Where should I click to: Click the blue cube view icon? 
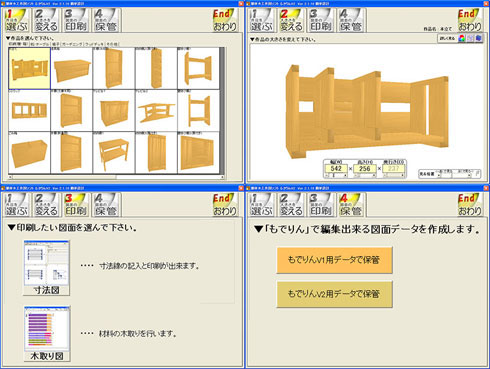478,38
